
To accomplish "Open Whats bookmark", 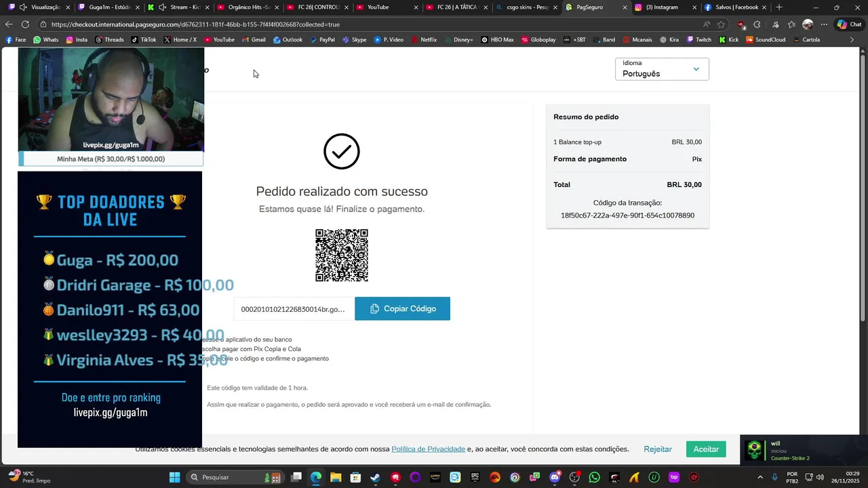I will click(46, 40).
